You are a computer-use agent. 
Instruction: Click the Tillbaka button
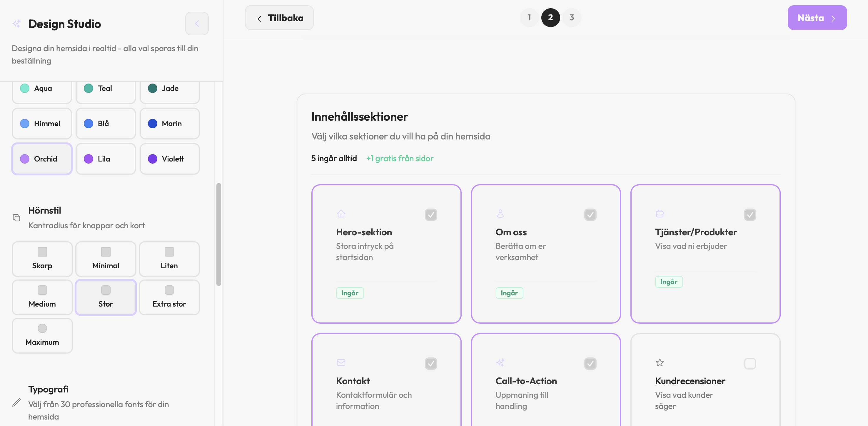pyautogui.click(x=279, y=18)
